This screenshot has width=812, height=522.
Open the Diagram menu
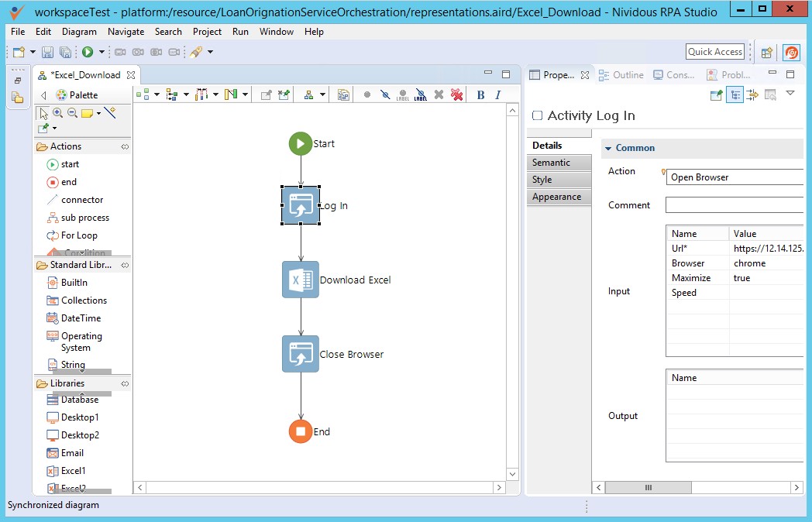(x=79, y=32)
